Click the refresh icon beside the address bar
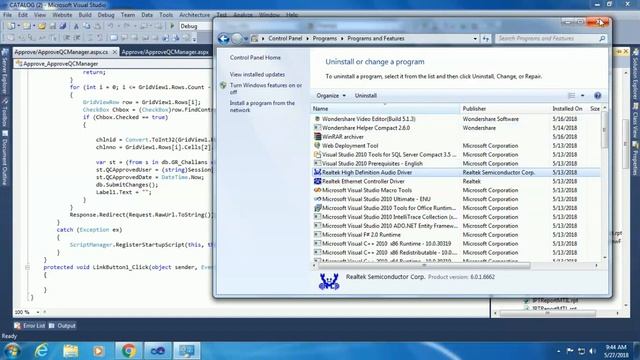This screenshot has width=640, height=360. pos(486,38)
